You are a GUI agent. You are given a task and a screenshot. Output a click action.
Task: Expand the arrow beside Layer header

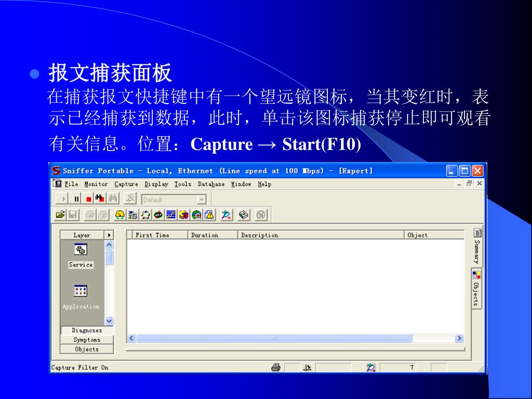pyautogui.click(x=109, y=235)
